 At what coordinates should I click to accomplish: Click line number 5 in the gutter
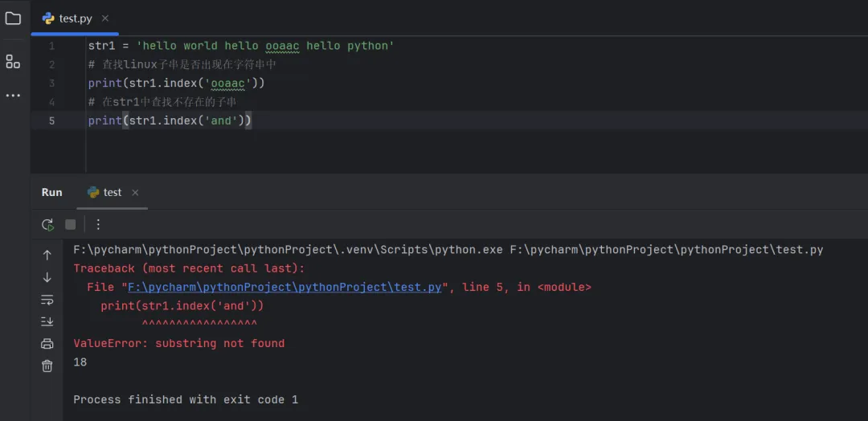pyautogui.click(x=52, y=121)
